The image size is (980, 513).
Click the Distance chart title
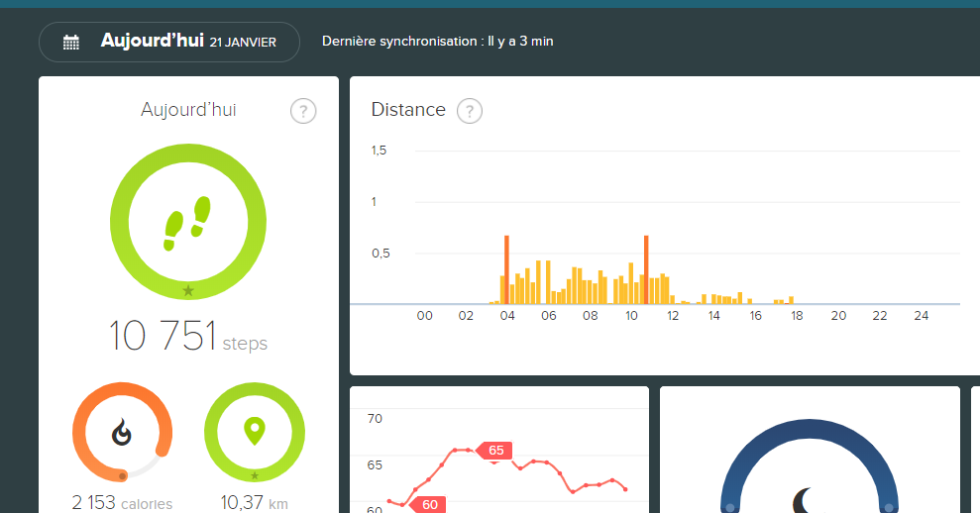408,110
